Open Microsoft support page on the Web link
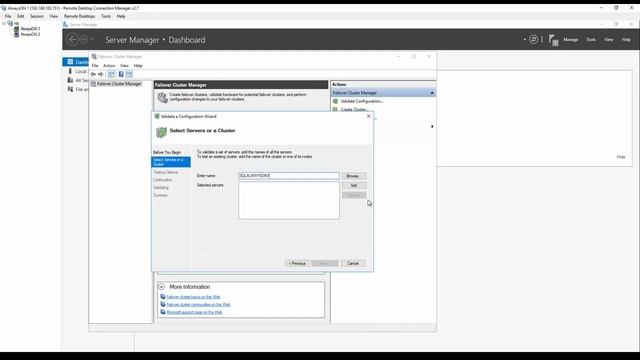This screenshot has width=640, height=360. coord(194,312)
